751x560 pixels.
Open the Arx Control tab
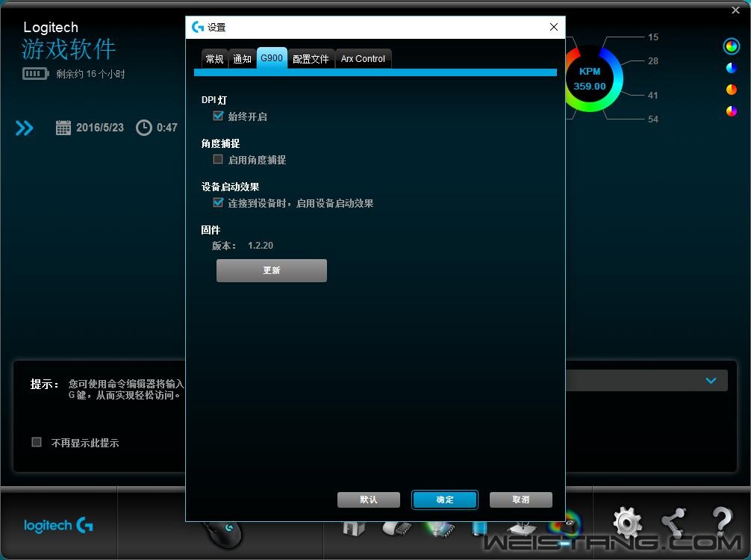(363, 59)
